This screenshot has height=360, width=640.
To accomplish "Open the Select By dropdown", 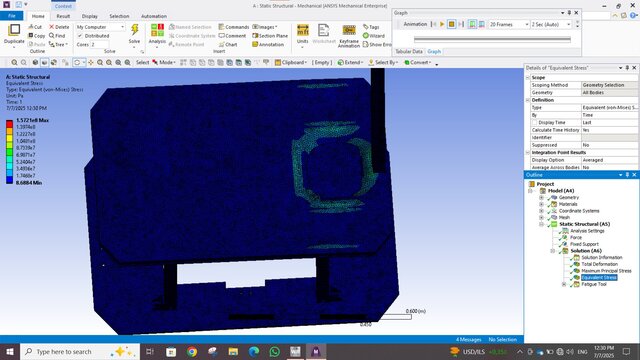I will 383,62.
